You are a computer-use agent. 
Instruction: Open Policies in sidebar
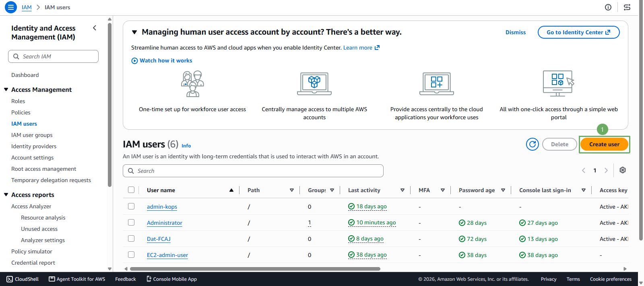[21, 112]
